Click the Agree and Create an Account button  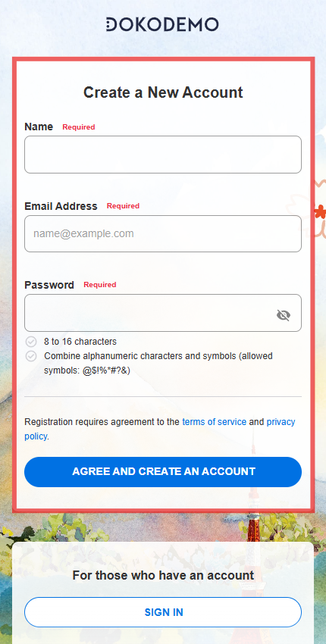tap(163, 471)
